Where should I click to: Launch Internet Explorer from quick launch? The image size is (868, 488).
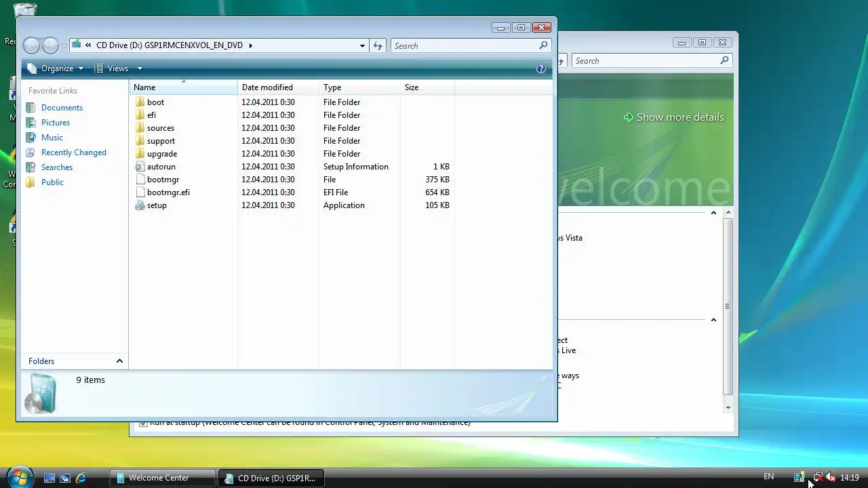pos(81,478)
